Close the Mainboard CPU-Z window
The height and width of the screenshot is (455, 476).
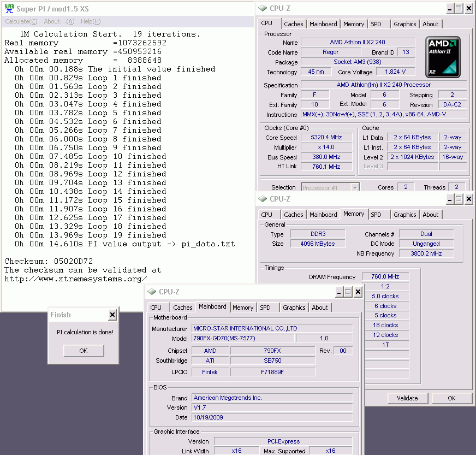coord(358,292)
